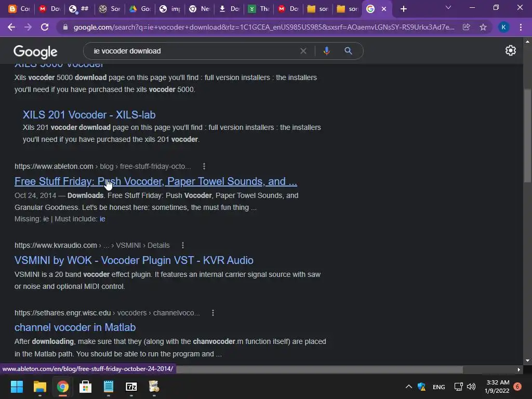This screenshot has height=399, width=532.
Task: Click the horizontal page scrollbar
Action: point(319,369)
